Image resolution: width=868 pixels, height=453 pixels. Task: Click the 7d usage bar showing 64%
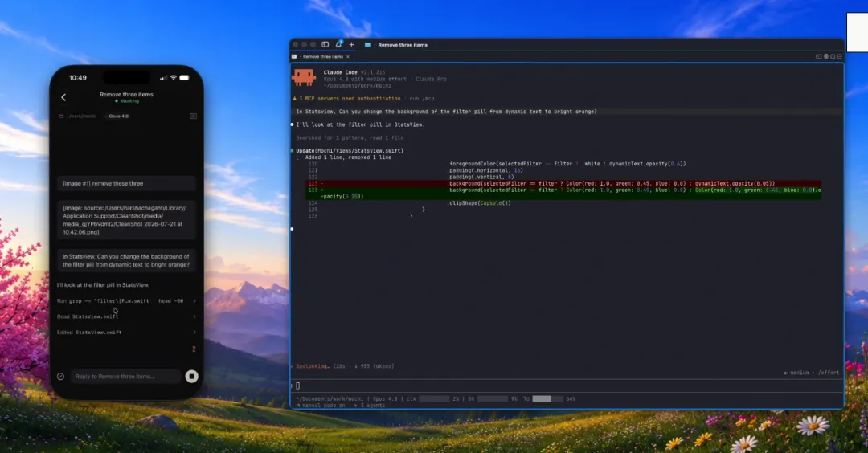(547, 399)
